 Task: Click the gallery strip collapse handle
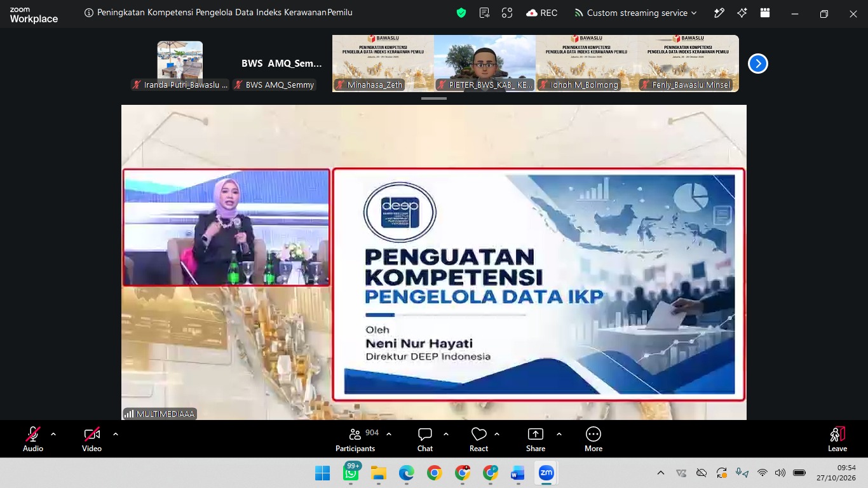coord(434,98)
